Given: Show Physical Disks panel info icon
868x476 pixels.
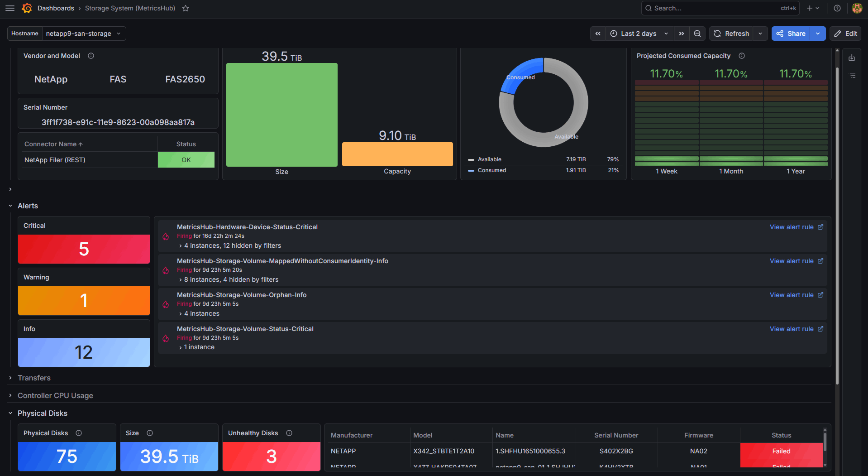Looking at the screenshot, I should (x=79, y=433).
